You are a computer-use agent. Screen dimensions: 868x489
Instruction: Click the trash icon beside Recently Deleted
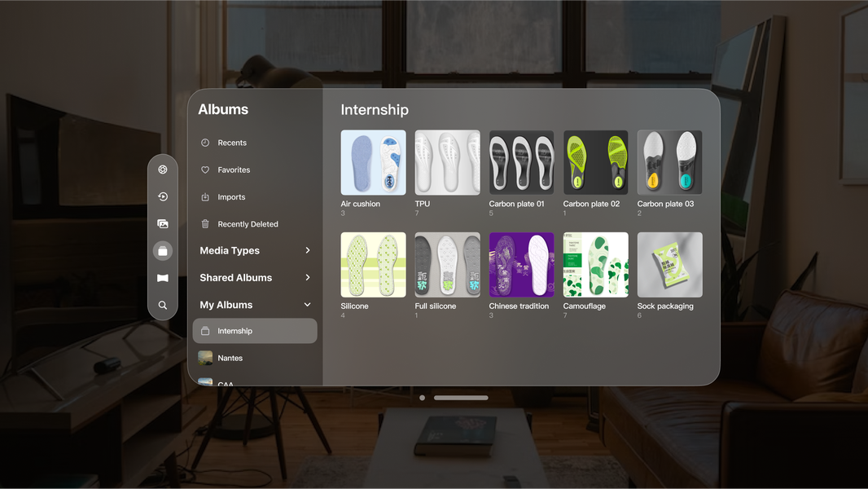pyautogui.click(x=205, y=224)
